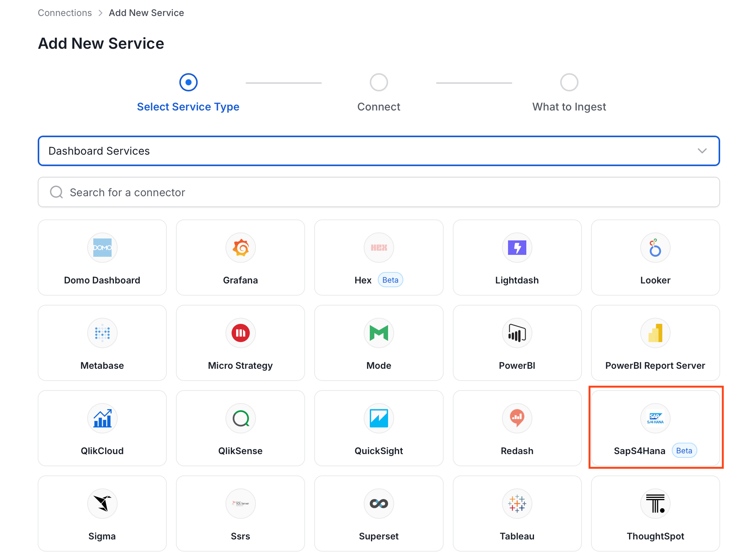Jump to What to Ingest step circle
The width and height of the screenshot is (751, 560).
[569, 82]
